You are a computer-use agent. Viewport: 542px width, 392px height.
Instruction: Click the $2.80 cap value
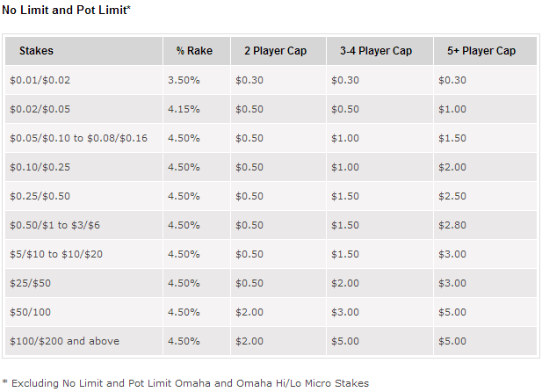tap(454, 225)
